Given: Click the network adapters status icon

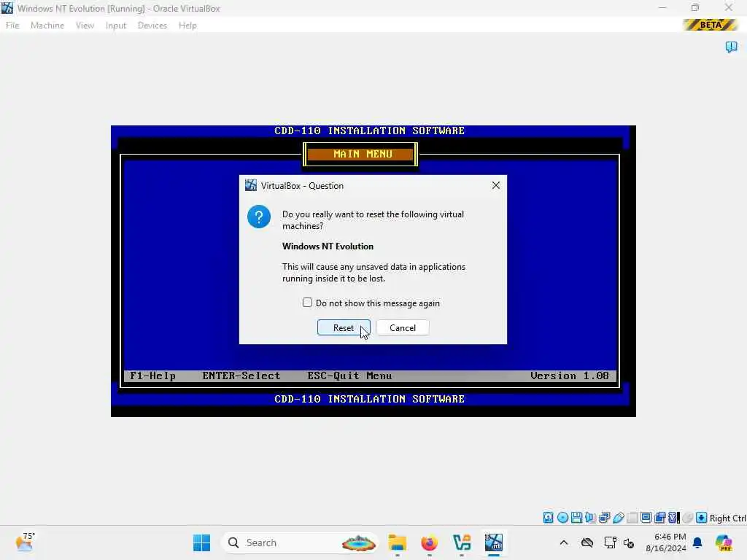Looking at the screenshot, I should (604, 518).
